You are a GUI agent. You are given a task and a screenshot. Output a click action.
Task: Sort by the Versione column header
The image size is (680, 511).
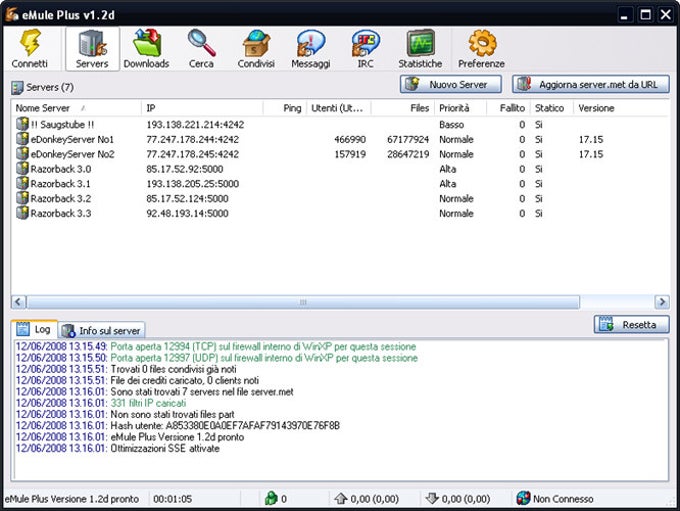tap(620, 108)
